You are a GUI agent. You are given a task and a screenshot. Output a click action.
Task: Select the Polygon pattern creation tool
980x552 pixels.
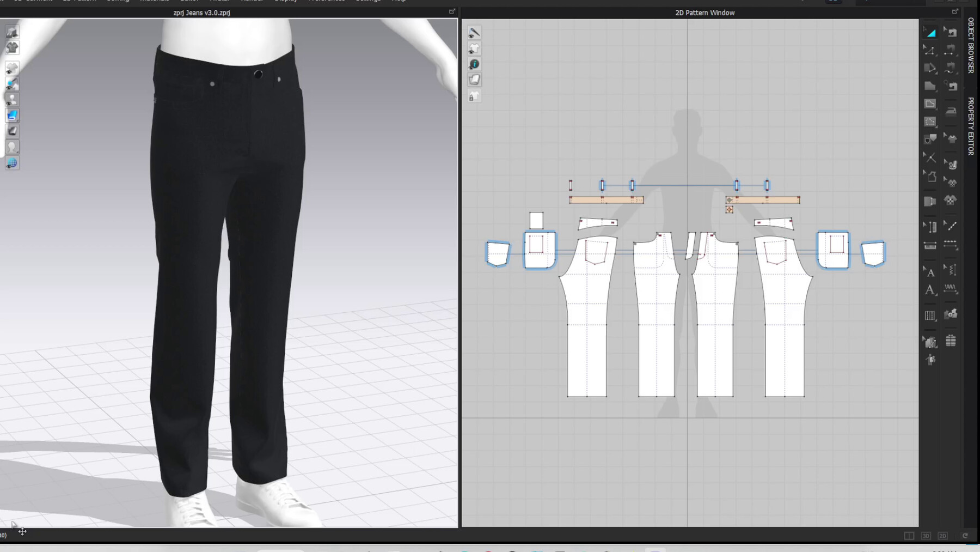(x=930, y=86)
